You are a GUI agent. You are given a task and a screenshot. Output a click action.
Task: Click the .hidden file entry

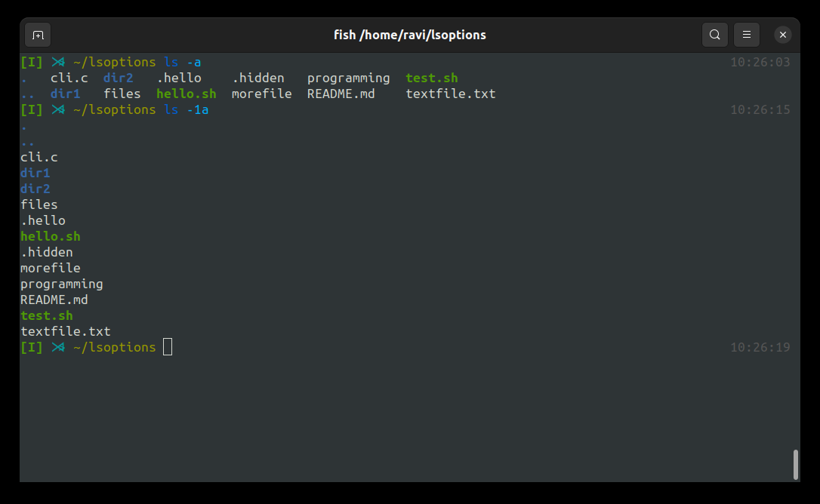coord(47,252)
